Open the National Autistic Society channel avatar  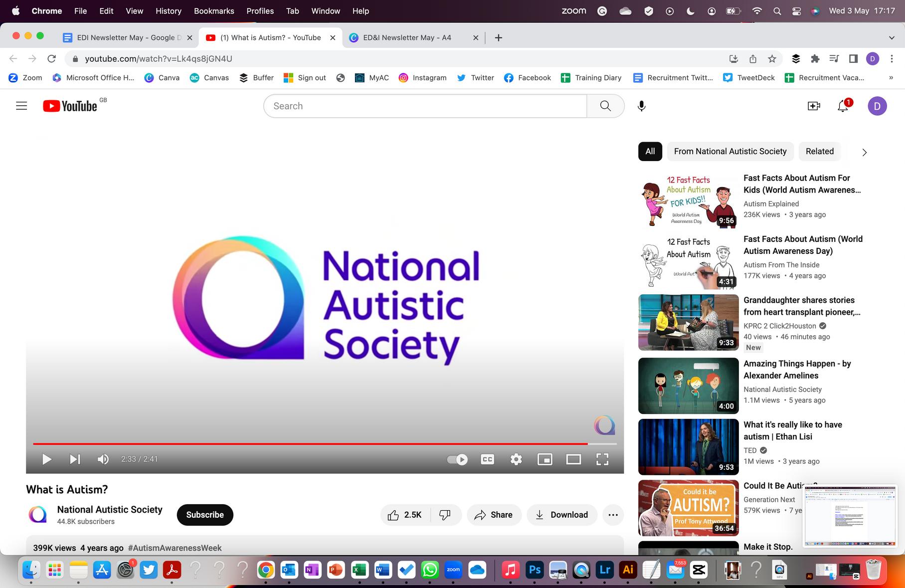point(37,515)
